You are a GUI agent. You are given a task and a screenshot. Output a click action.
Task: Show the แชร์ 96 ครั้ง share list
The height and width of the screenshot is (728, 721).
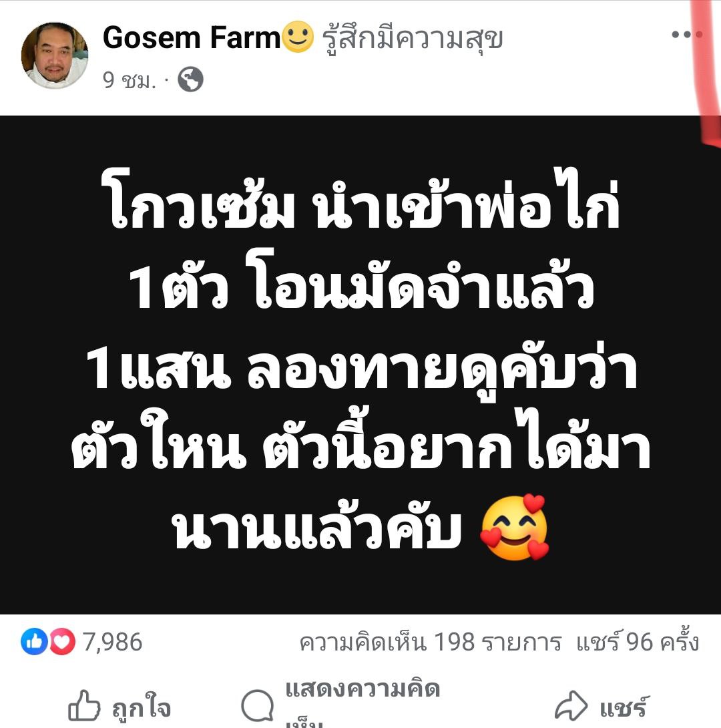click(638, 642)
